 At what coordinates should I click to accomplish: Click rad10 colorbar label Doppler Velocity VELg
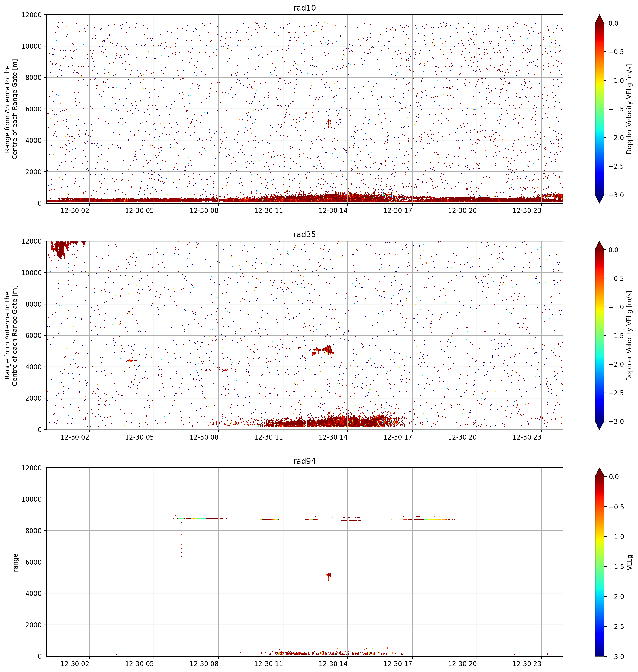click(629, 109)
